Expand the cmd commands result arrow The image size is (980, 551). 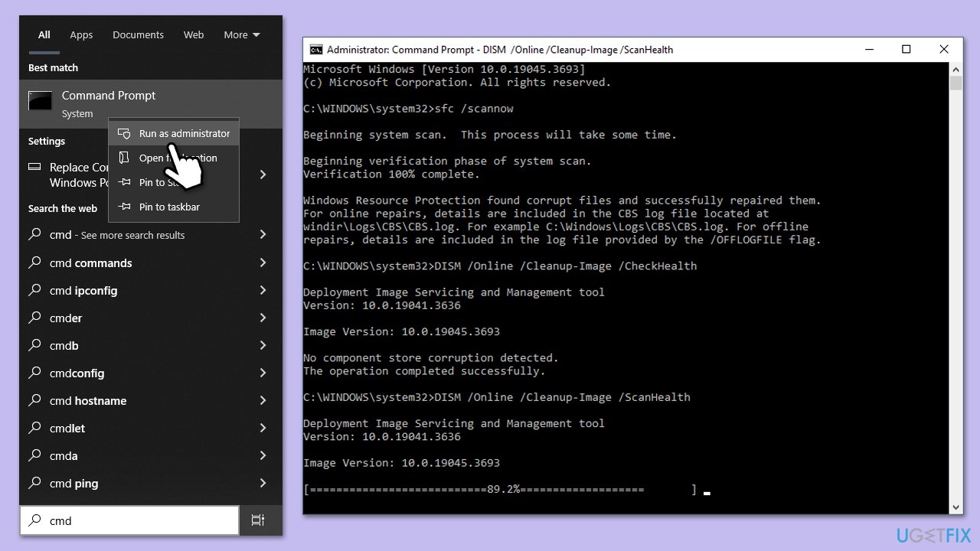point(263,263)
